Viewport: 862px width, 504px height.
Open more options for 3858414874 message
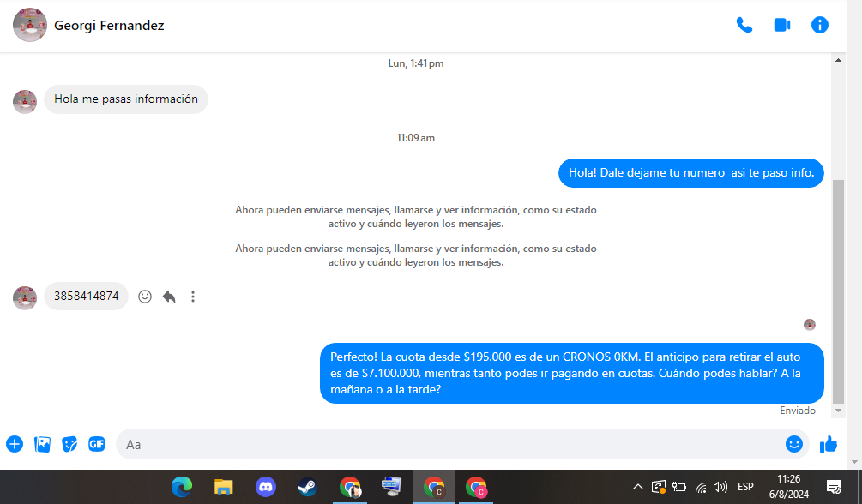click(193, 297)
